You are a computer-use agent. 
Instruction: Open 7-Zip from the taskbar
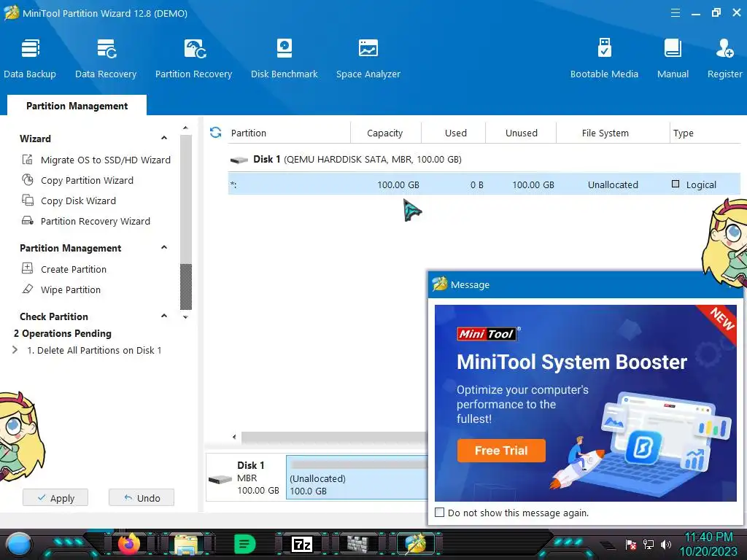[302, 544]
